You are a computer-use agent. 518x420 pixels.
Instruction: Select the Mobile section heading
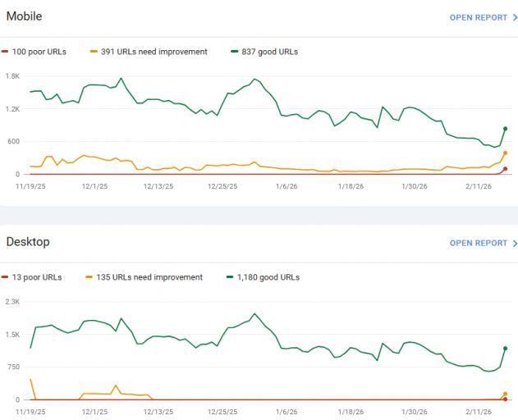24,16
